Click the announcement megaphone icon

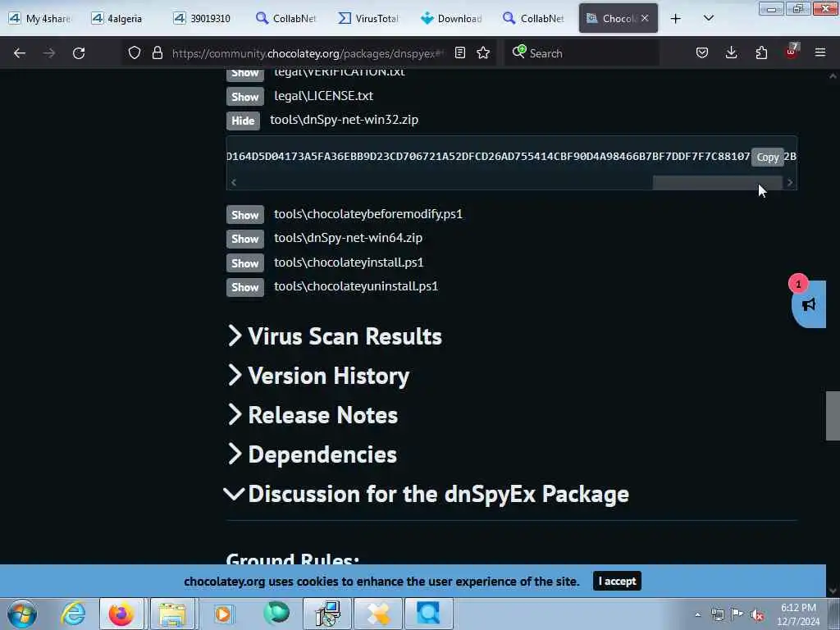click(809, 304)
